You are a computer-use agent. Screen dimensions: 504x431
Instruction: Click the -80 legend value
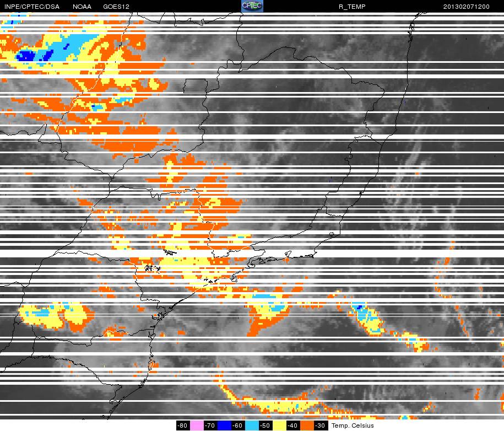(183, 425)
